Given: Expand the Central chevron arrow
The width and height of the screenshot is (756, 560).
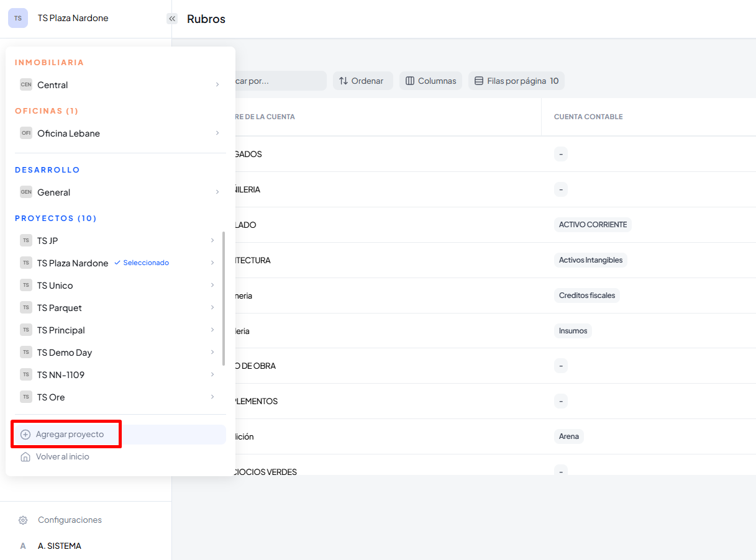Looking at the screenshot, I should [217, 84].
